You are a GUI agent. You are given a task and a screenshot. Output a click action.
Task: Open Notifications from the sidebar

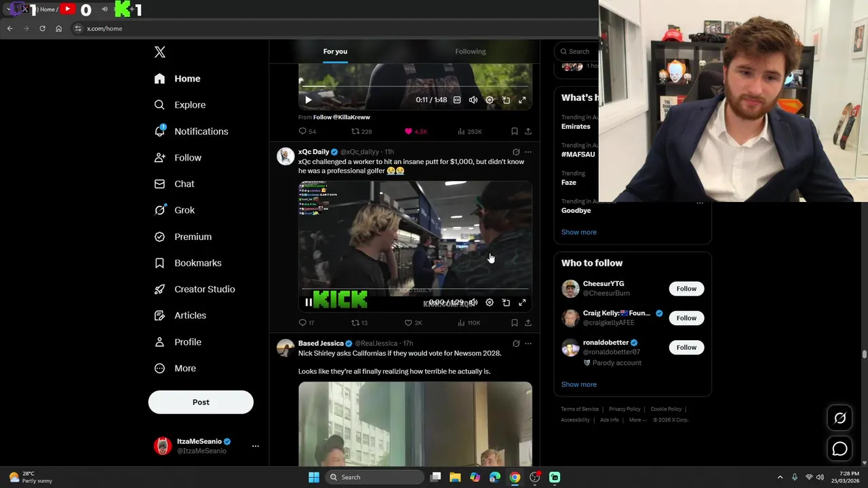point(191,131)
